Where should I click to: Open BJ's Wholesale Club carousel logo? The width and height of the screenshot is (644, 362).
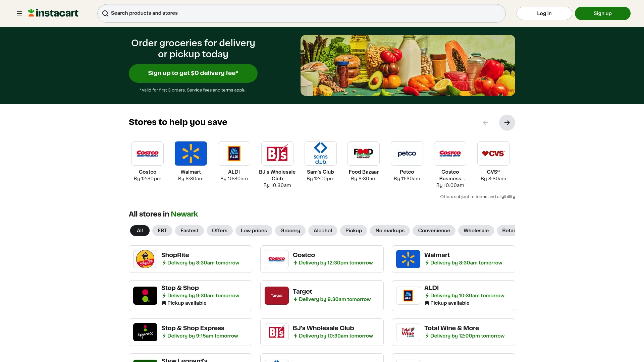point(277,154)
